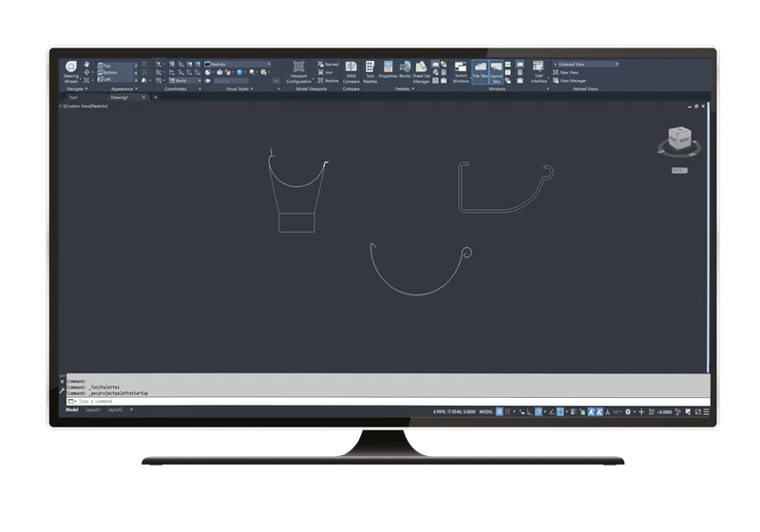Click the command line input field
The width and height of the screenshot is (760, 532).
pyautogui.click(x=237, y=402)
